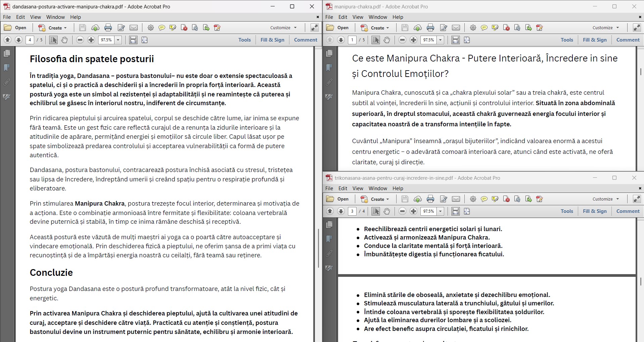This screenshot has width=644, height=342.
Task: Go to previous page in trikonasana window
Action: 330,211
